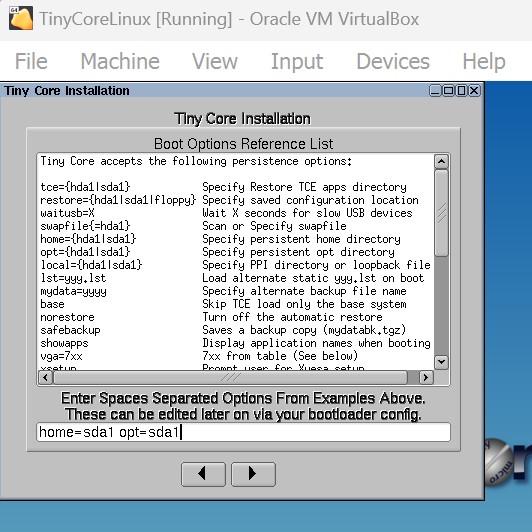Viewport: 532px width, 532px height.
Task: Click 'Skip TCE load only the base system'
Action: click(304, 304)
